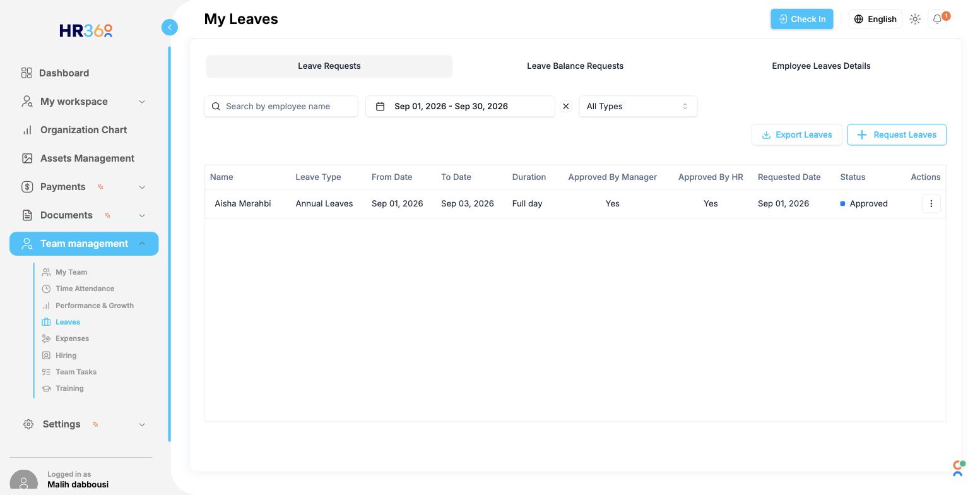Clear the date range filter
Screen dimensions: 980x495
(x=566, y=106)
